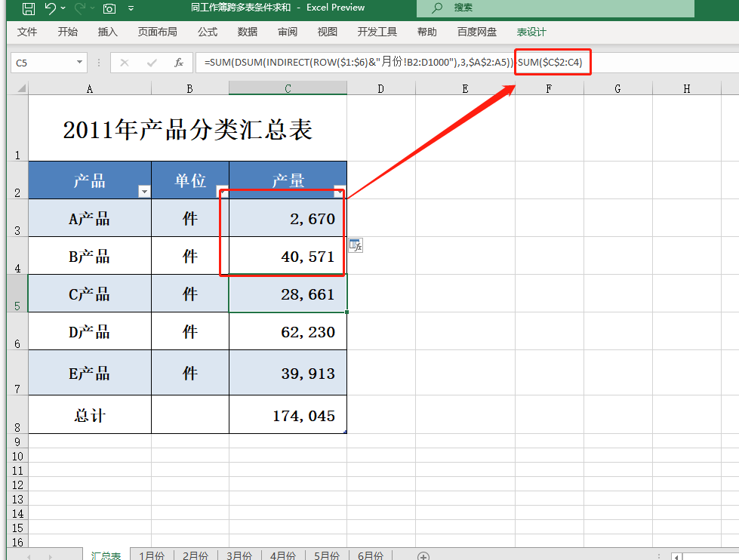The height and width of the screenshot is (560, 739).
Task: Click the Insert Function fx icon
Action: [x=179, y=63]
